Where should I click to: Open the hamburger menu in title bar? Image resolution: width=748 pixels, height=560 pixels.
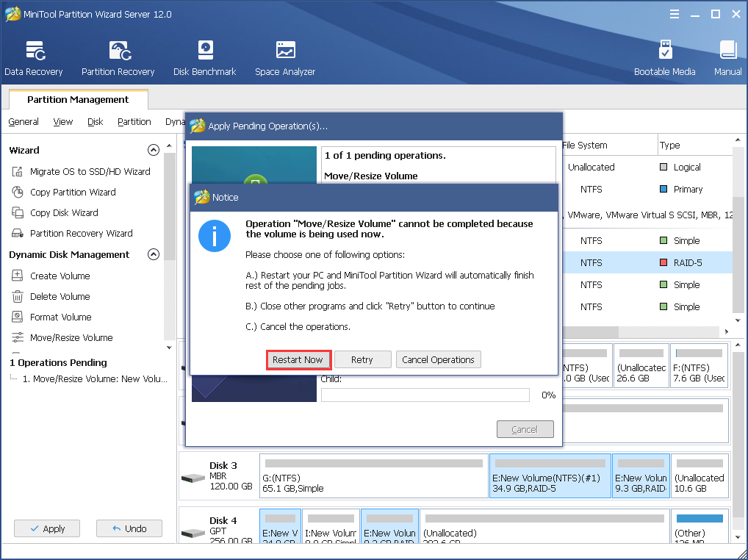click(675, 12)
